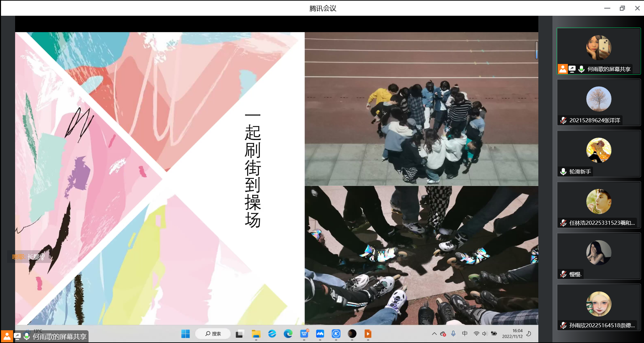
Task: Toggle the muted microphone for 慢慢.
Action: [563, 274]
